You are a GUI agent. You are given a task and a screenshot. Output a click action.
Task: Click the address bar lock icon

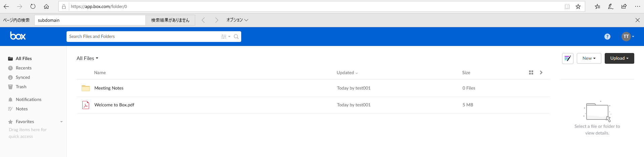click(64, 6)
